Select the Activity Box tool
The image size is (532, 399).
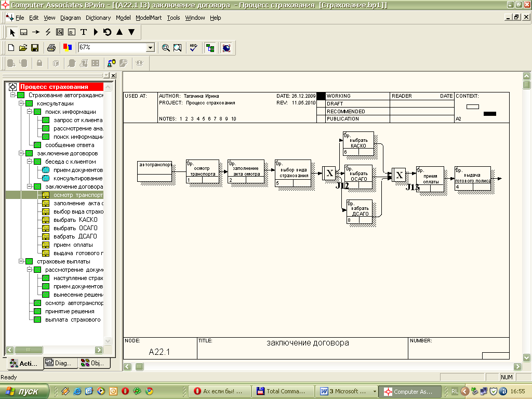tap(24, 32)
